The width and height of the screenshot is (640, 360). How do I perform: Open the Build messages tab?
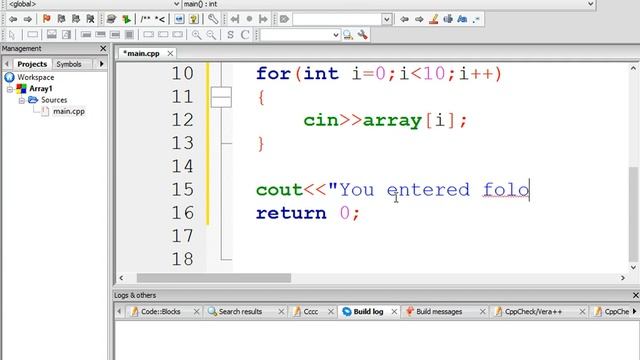tap(439, 312)
